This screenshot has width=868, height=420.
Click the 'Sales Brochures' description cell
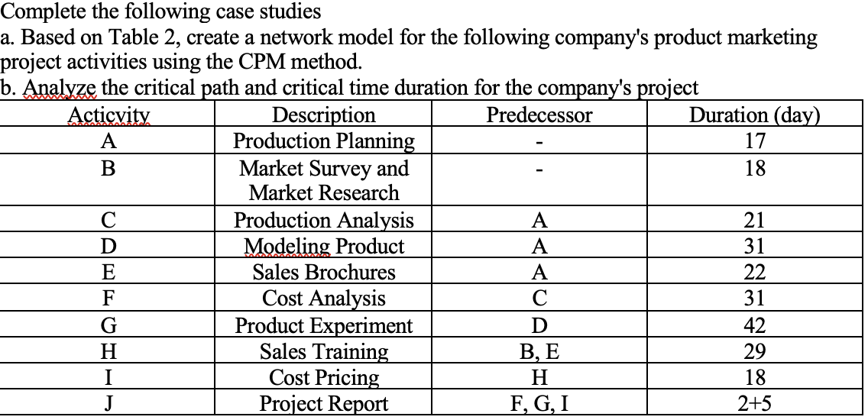click(x=324, y=273)
